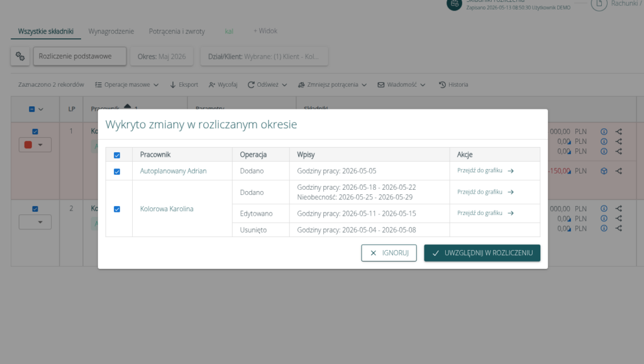Click the -150,00 PLN amount
The height and width of the screenshot is (364, 644).
click(567, 171)
